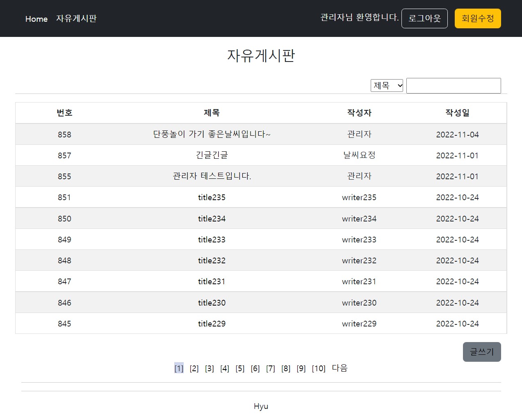Click the 제목 column header
This screenshot has height=420, width=522.
(212, 113)
